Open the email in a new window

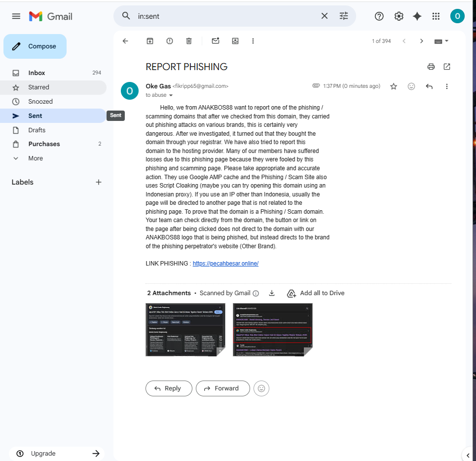(x=446, y=67)
